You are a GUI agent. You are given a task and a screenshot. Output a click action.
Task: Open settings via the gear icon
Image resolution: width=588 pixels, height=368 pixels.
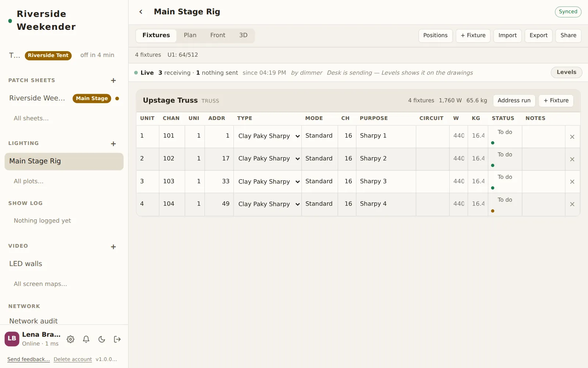[71, 339]
